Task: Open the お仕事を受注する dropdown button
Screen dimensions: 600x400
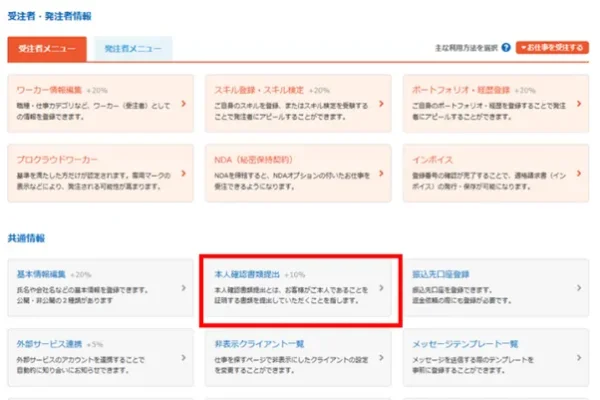Action: coord(552,47)
